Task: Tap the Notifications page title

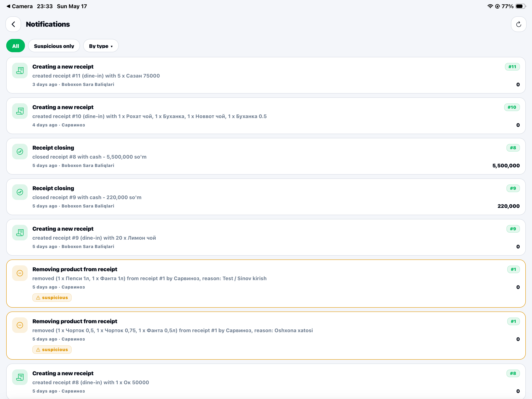Action: point(48,24)
